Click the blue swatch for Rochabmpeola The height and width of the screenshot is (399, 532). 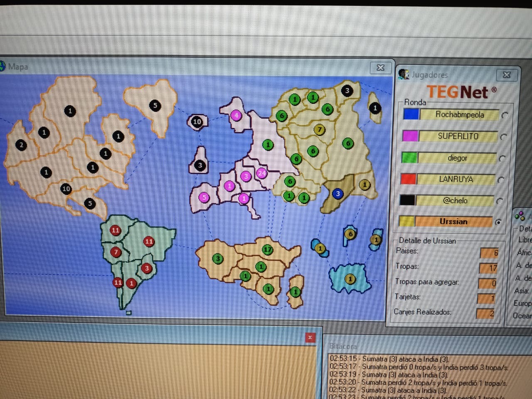click(x=411, y=114)
